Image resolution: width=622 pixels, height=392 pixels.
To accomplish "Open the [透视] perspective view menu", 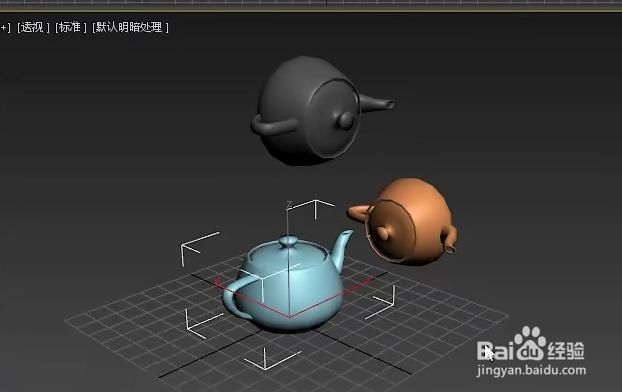I will pos(33,27).
